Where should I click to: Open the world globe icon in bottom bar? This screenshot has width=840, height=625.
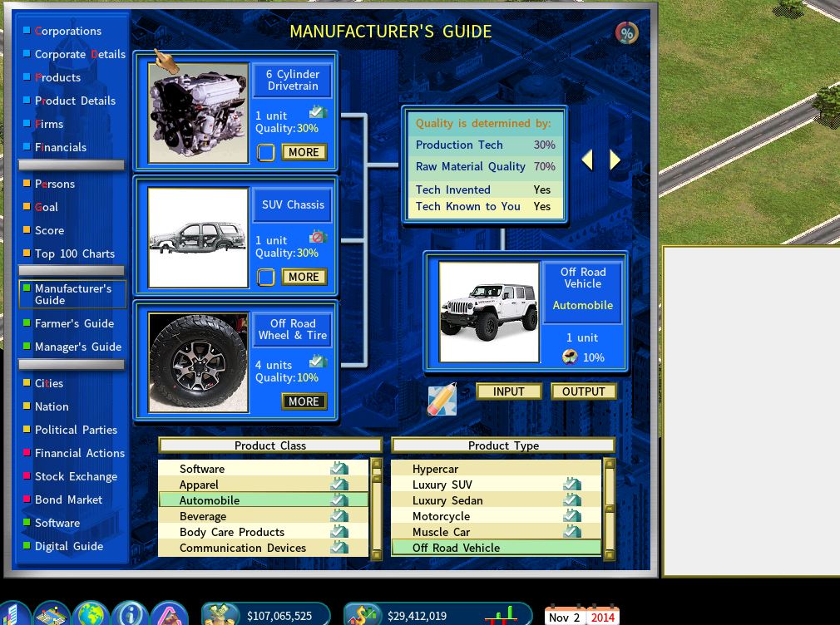pyautogui.click(x=91, y=614)
